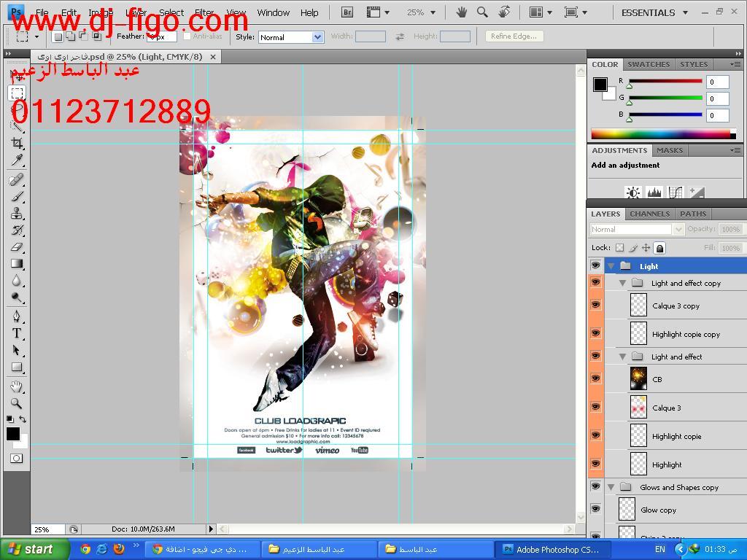Hide the Highlight copie layer
The height and width of the screenshot is (560, 747).
pos(596,436)
